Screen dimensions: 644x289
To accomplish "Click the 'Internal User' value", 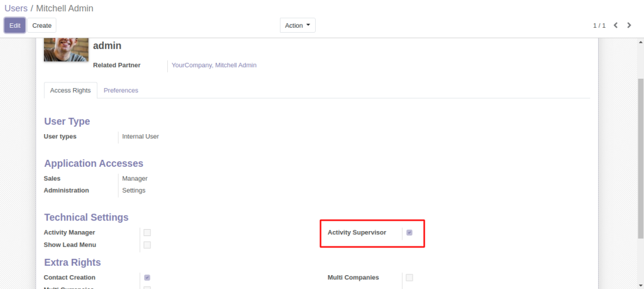I will (x=140, y=137).
